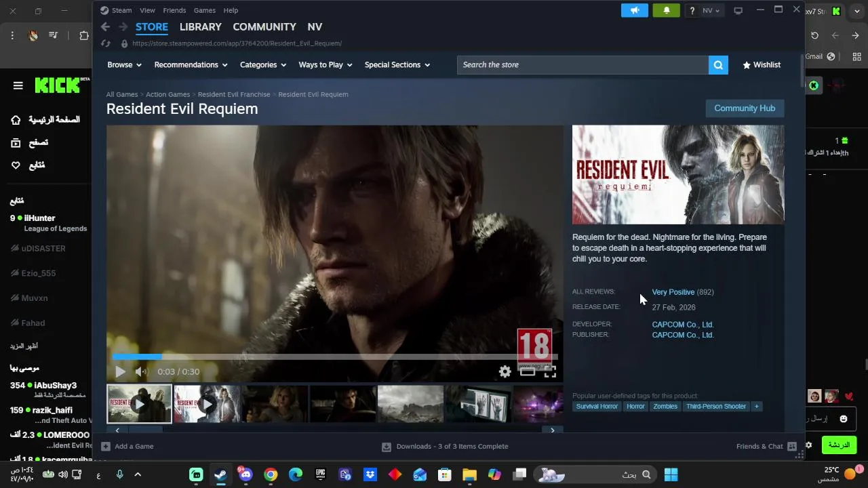The height and width of the screenshot is (488, 868).
Task: Open Very Positive reviews link
Action: pos(673,292)
